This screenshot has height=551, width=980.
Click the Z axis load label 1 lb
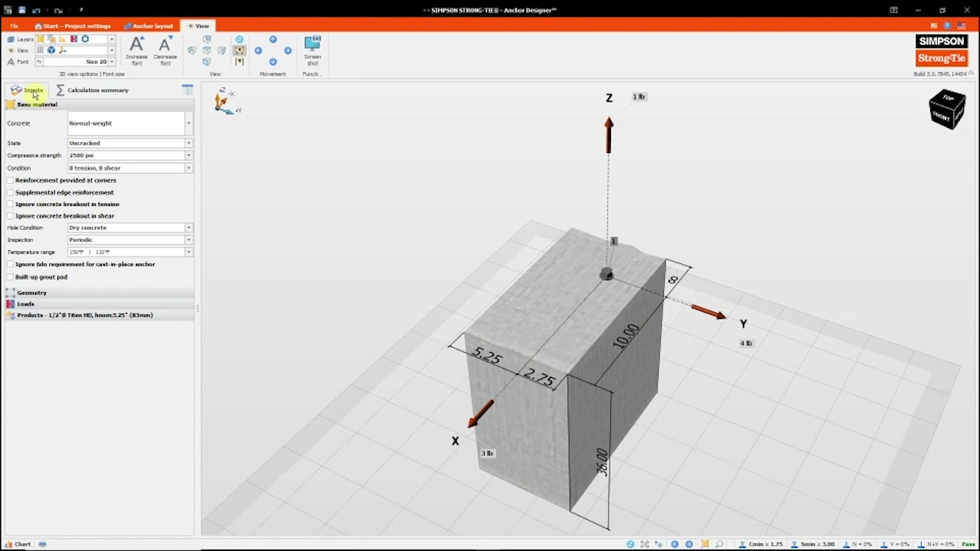pyautogui.click(x=639, y=97)
